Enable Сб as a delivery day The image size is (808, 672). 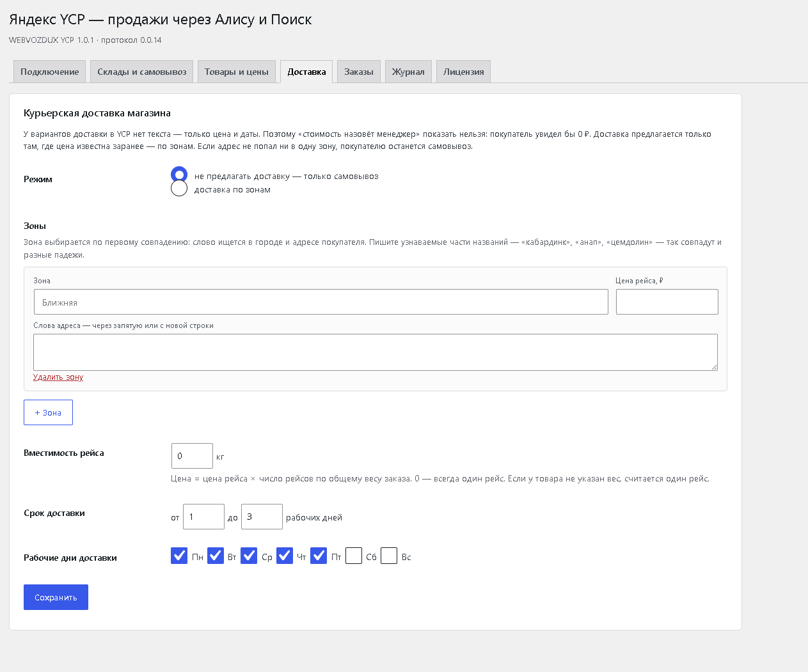click(354, 556)
